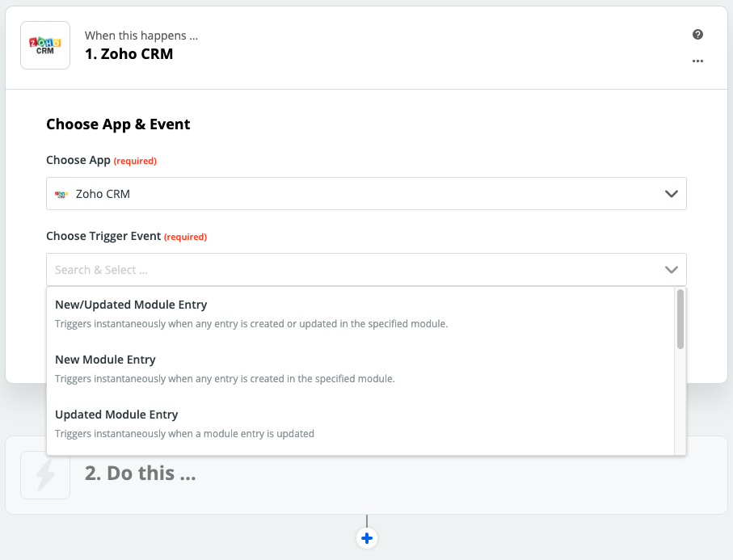The width and height of the screenshot is (733, 560).
Task: Click the 'Choose App' field label
Action: coord(78,160)
